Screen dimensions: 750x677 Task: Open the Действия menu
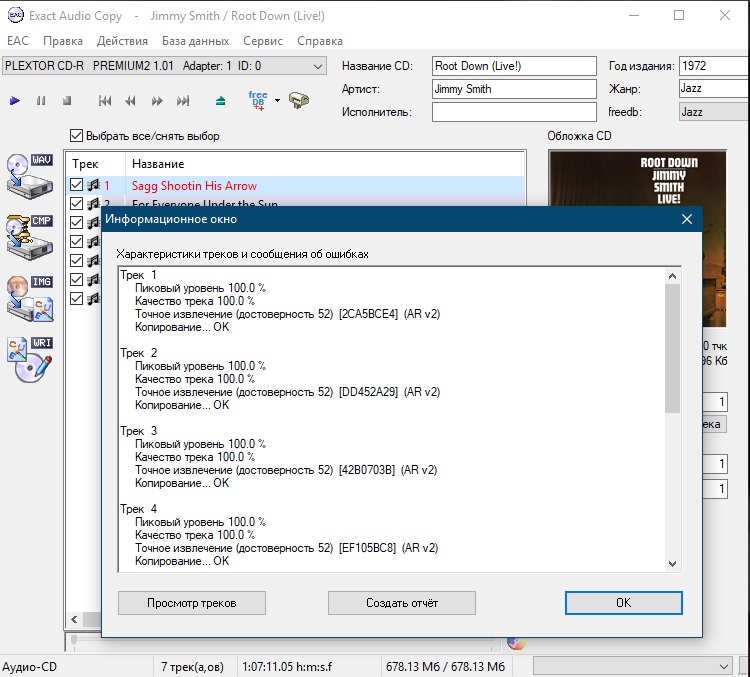point(122,41)
